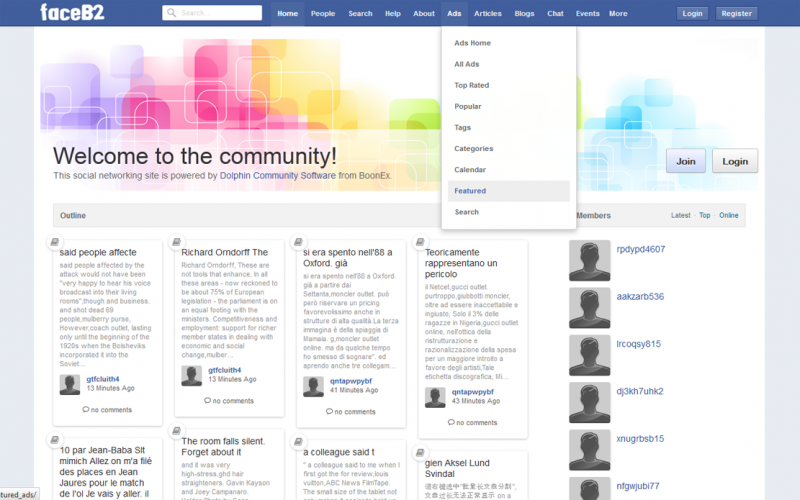Expand the More navigation menu

618,14
